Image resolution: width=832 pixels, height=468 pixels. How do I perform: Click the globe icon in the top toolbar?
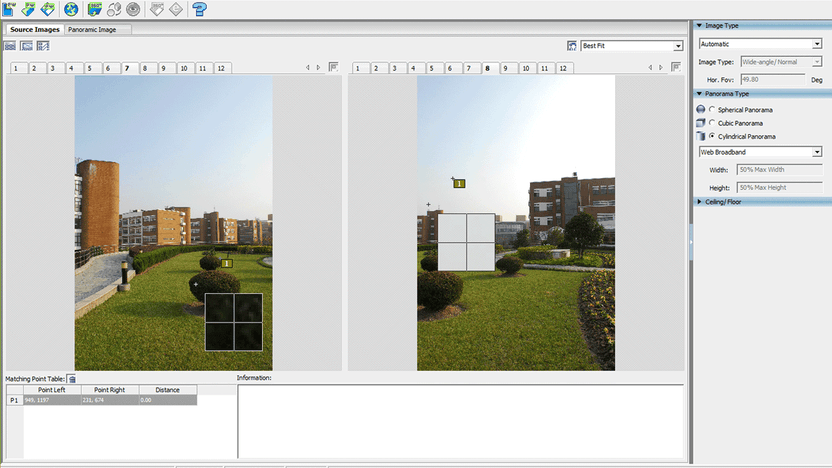[x=71, y=8]
